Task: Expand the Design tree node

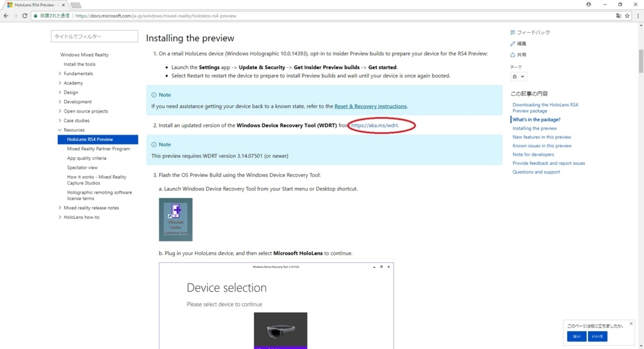Action: (60, 92)
